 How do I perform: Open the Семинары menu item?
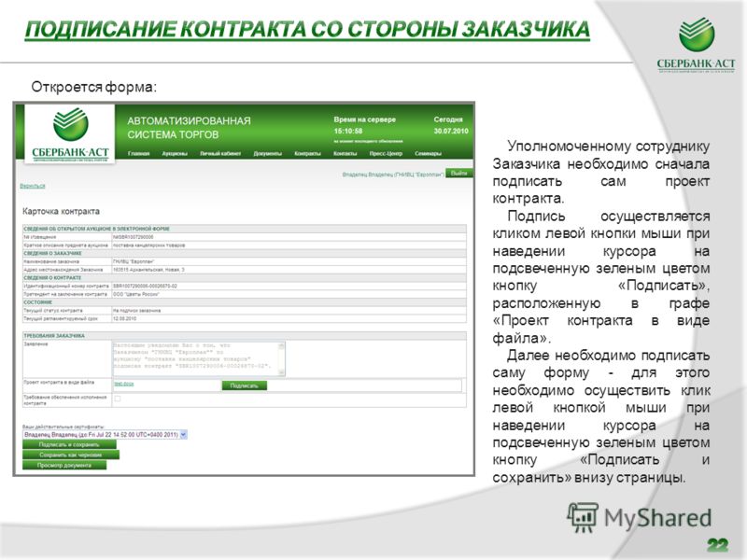point(428,153)
